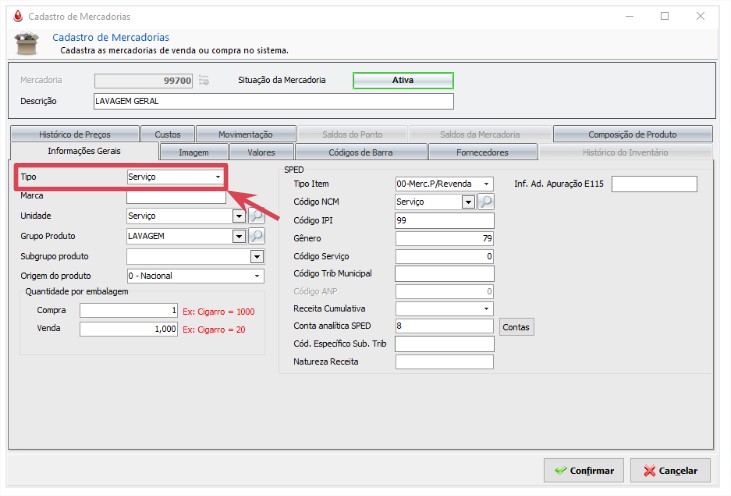Click the Gênero field showing 79
Image resolution: width=731 pixels, height=496 pixels.
tap(444, 238)
